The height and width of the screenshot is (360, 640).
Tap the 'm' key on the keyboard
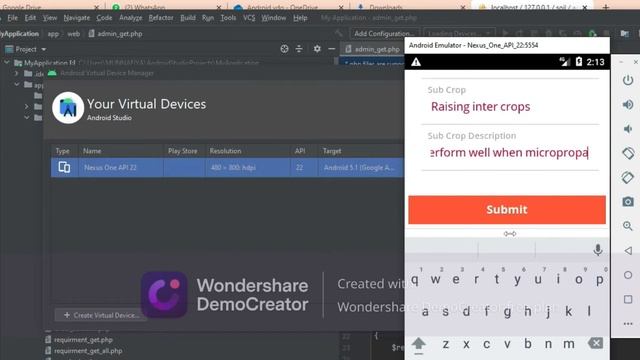(x=569, y=344)
